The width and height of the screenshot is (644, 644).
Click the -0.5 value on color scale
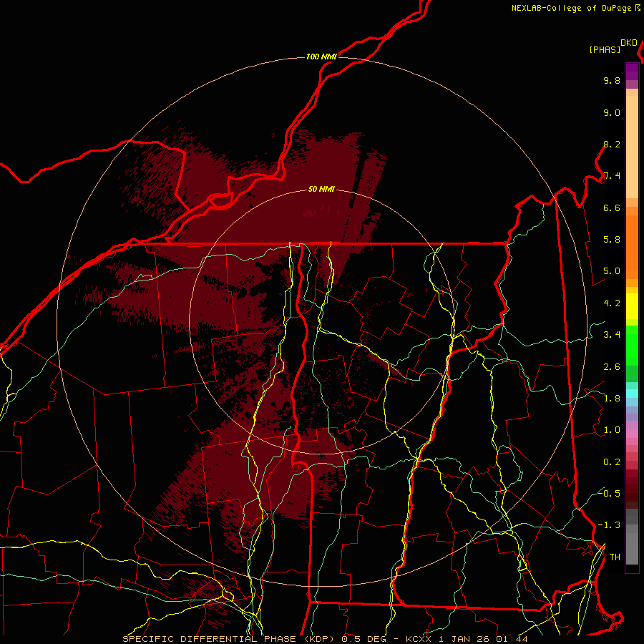609,494
